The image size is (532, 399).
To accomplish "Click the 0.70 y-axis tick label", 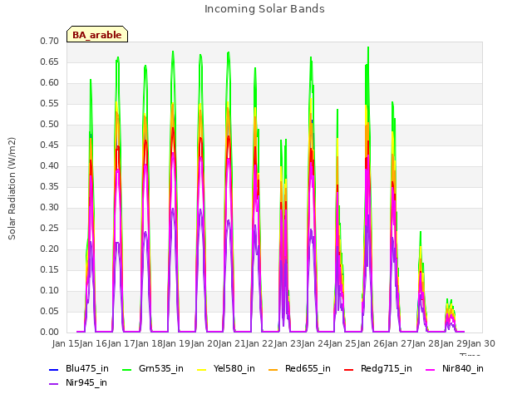I will tap(50, 42).
